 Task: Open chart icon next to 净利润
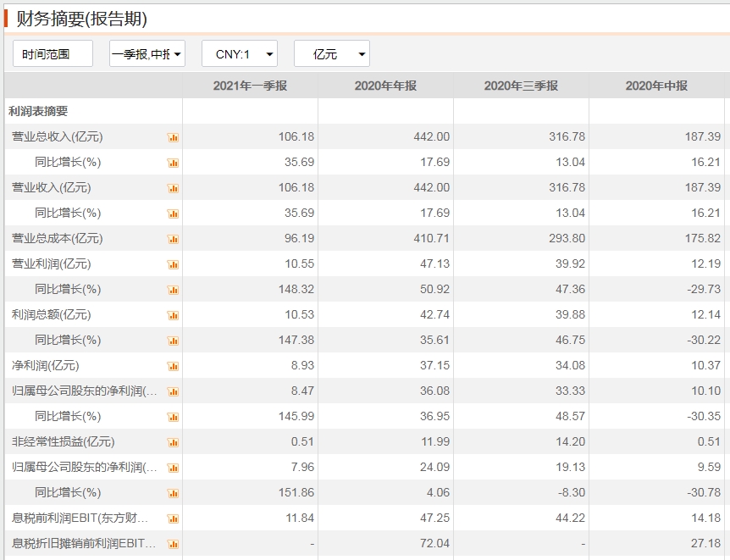(x=173, y=366)
